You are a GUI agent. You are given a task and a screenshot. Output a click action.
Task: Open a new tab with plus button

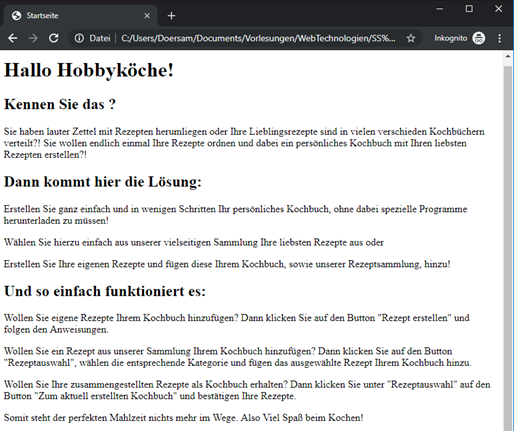click(171, 16)
